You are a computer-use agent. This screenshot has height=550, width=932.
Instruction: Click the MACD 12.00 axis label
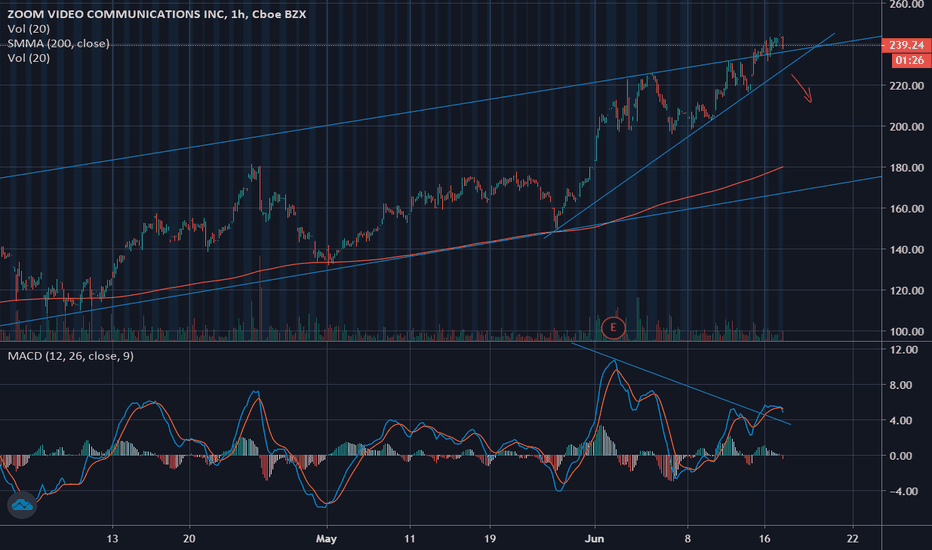pos(904,350)
